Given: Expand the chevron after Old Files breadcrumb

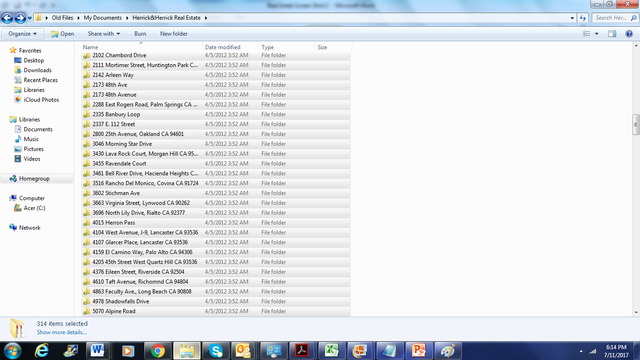Looking at the screenshot, I should [78, 18].
